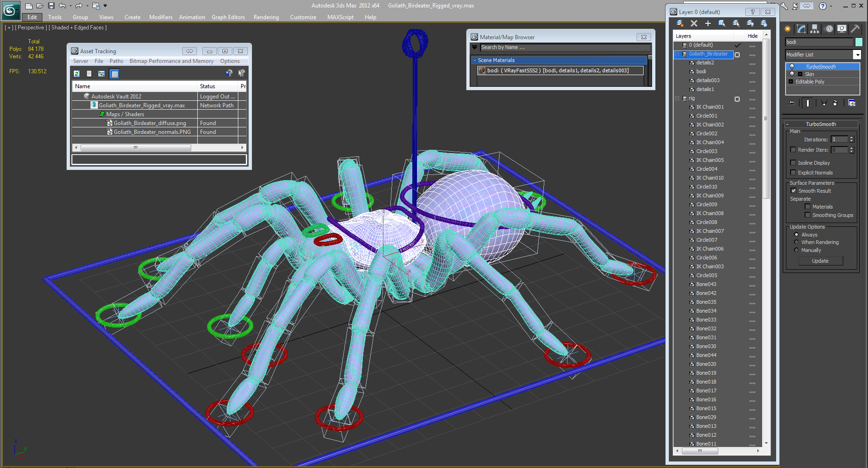Viewport: 868px width, 468px height.
Task: Select the Always update option
Action: pyautogui.click(x=796, y=235)
